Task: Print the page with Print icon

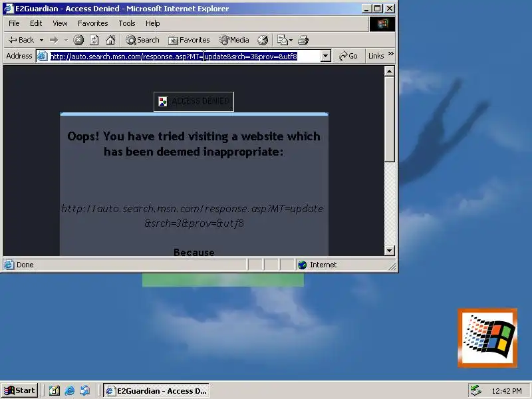Action: (303, 40)
